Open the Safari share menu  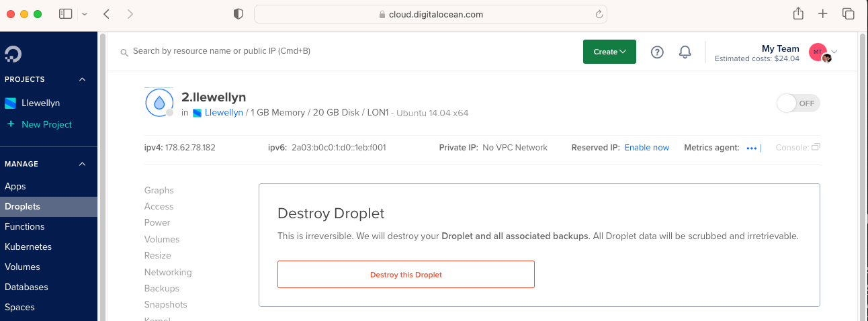pos(798,13)
